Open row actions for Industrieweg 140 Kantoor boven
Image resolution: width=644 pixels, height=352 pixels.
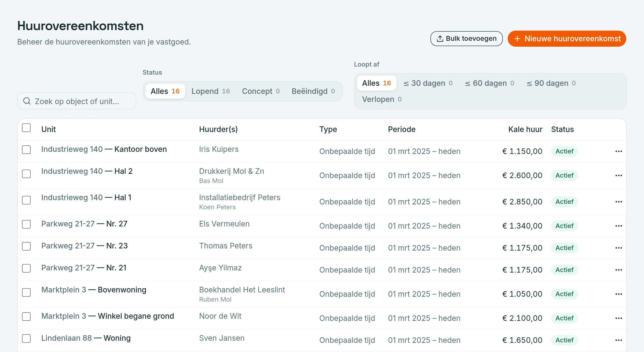(619, 151)
